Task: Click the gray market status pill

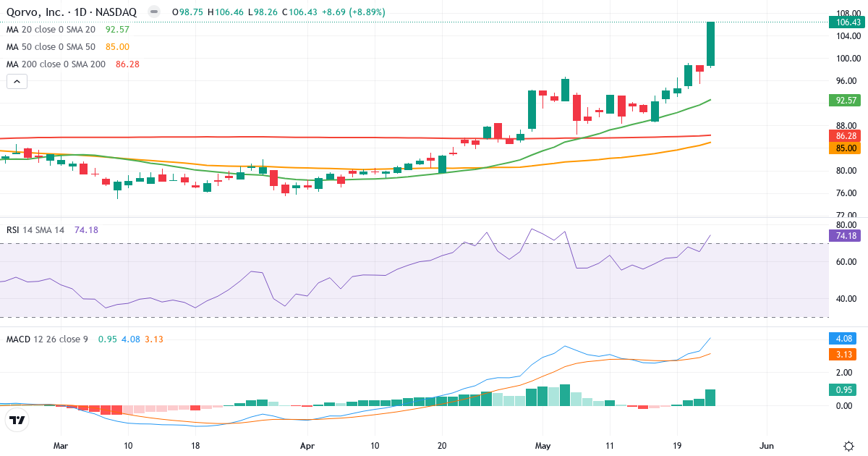Action: point(153,12)
